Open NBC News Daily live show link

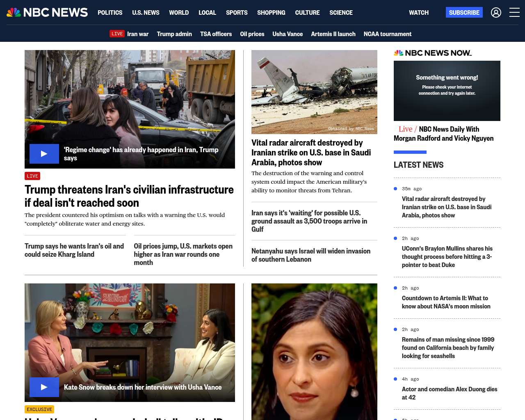coord(444,134)
